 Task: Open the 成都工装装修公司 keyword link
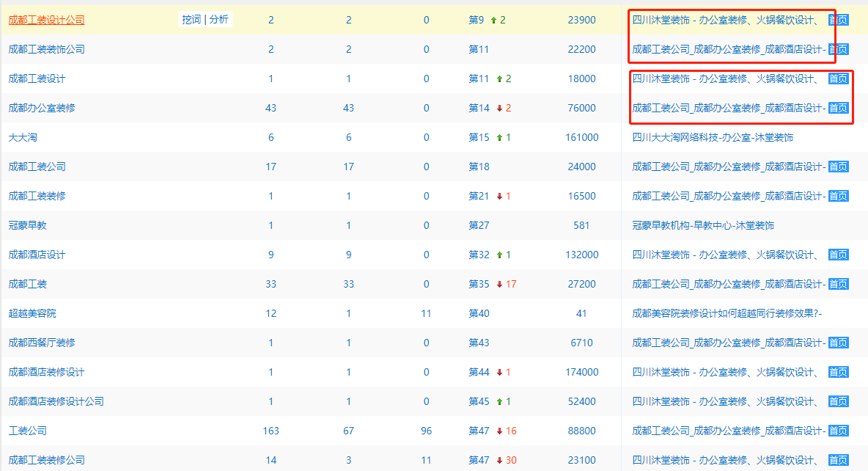tap(46, 461)
